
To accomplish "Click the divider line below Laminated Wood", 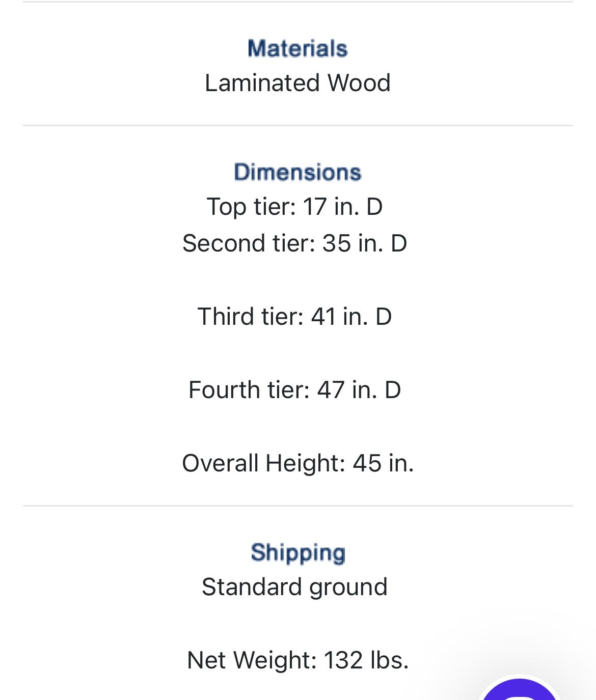I will click(297, 125).
